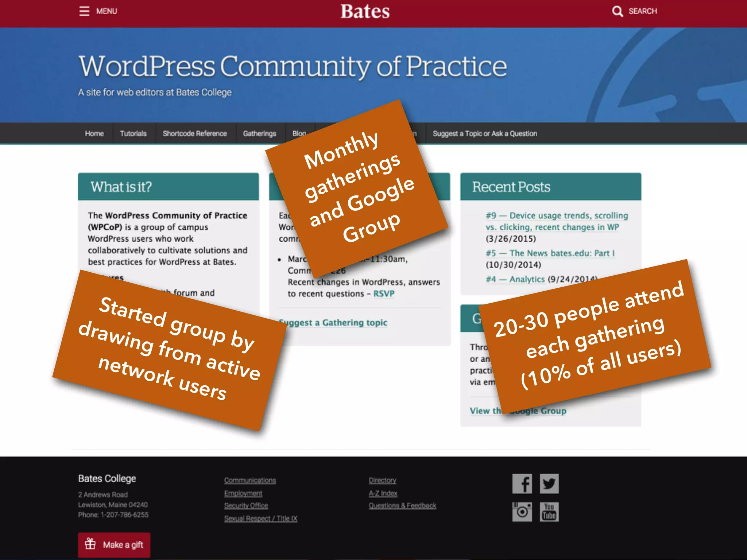747x560 pixels.
Task: Click the Bates logo in header
Action: point(365,12)
